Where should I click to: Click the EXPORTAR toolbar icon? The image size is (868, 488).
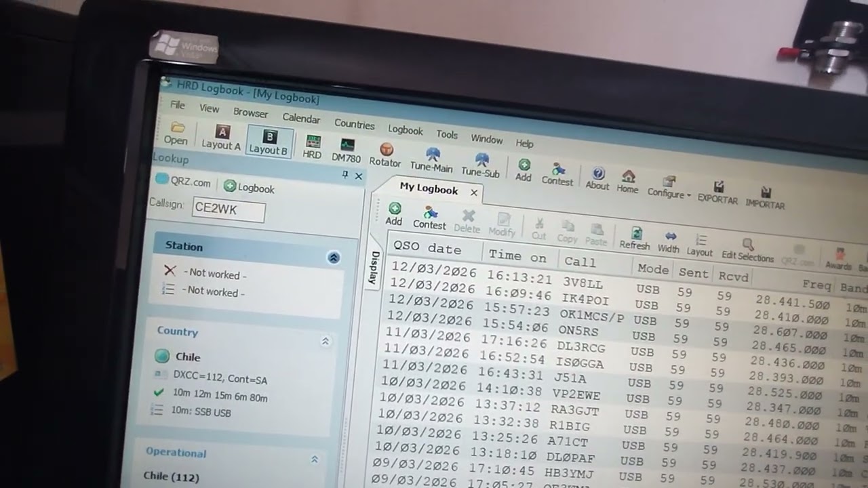tap(717, 193)
